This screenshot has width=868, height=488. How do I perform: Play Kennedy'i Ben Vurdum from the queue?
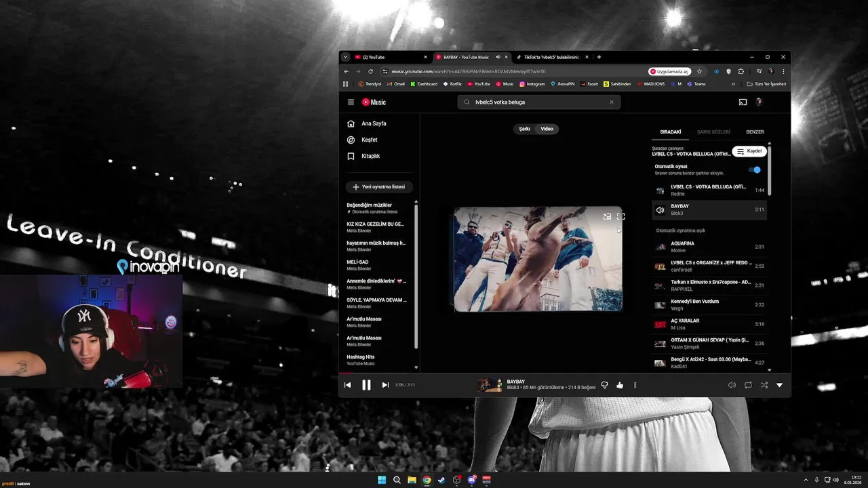coord(709,305)
